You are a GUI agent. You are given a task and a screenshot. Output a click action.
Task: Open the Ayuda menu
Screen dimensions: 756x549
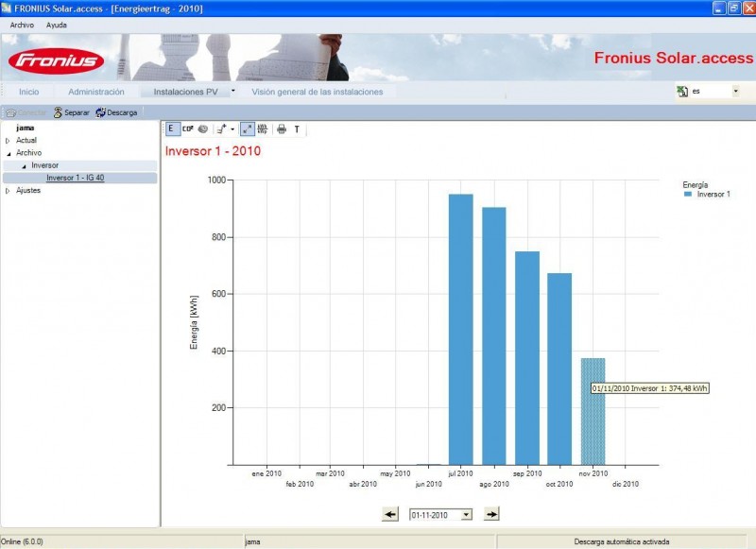pos(57,26)
